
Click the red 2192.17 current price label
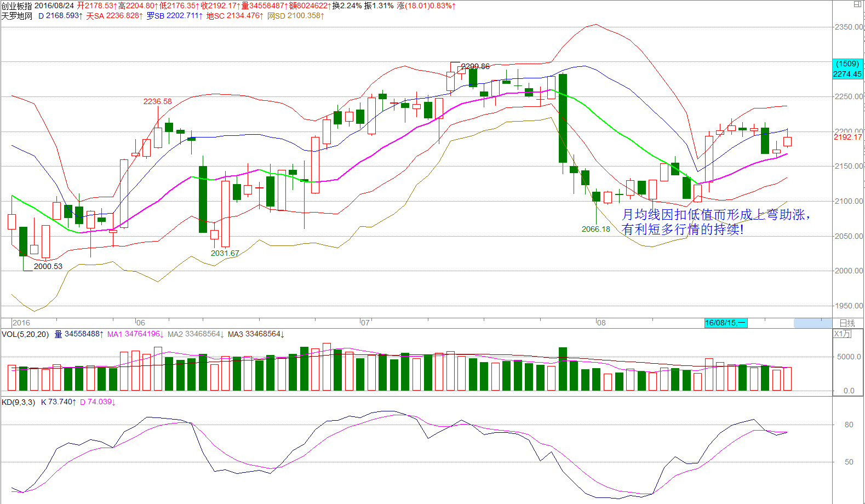coord(848,137)
